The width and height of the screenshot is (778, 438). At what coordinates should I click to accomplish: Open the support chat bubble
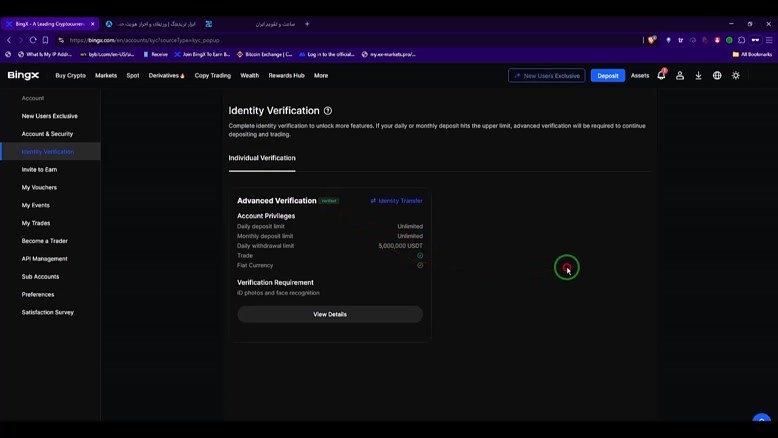pos(761,421)
